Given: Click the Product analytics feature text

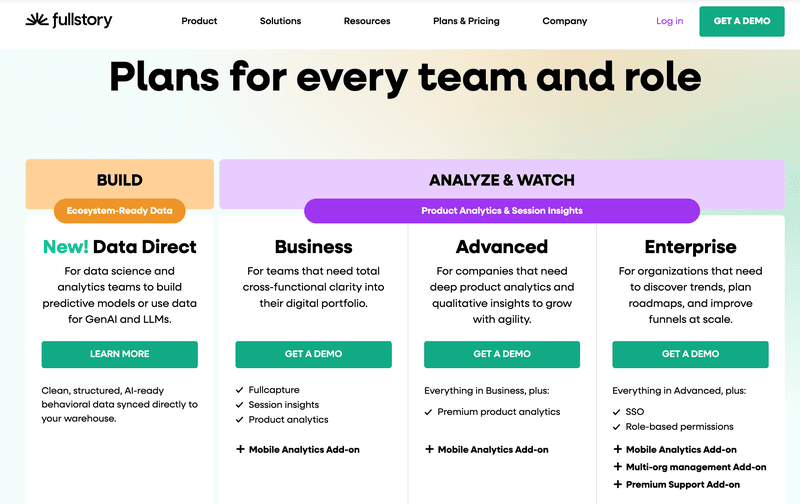Looking at the screenshot, I should (288, 419).
